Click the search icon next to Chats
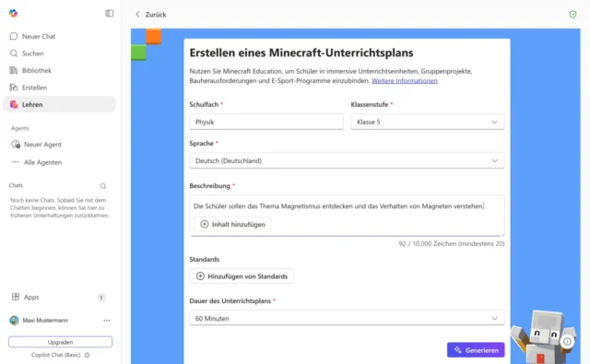The image size is (590, 364). point(103,186)
